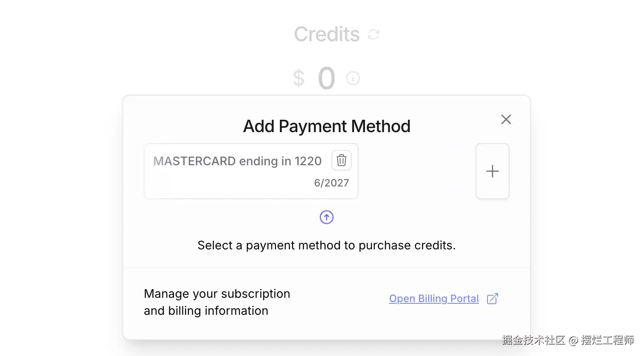
Task: Open the Billing Portal link
Action: [433, 299]
